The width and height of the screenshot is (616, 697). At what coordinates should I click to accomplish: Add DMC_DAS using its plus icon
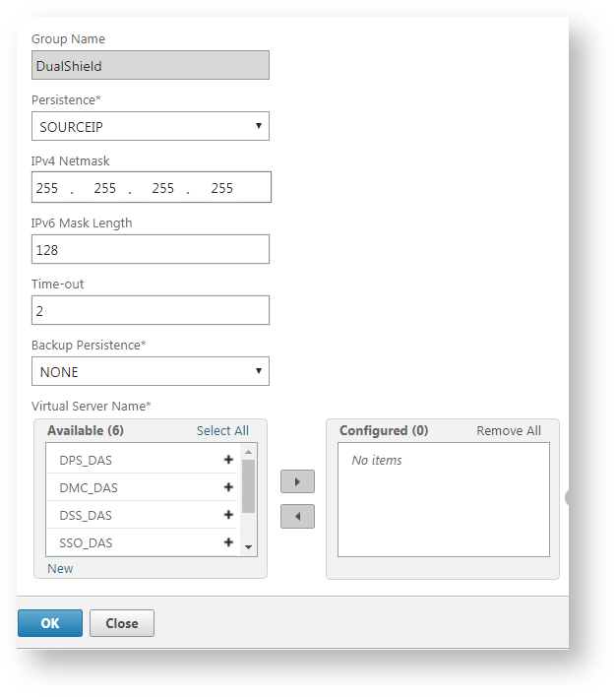click(x=228, y=487)
